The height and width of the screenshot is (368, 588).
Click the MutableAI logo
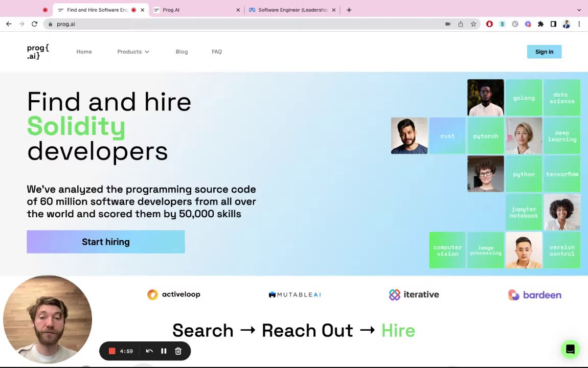(295, 294)
